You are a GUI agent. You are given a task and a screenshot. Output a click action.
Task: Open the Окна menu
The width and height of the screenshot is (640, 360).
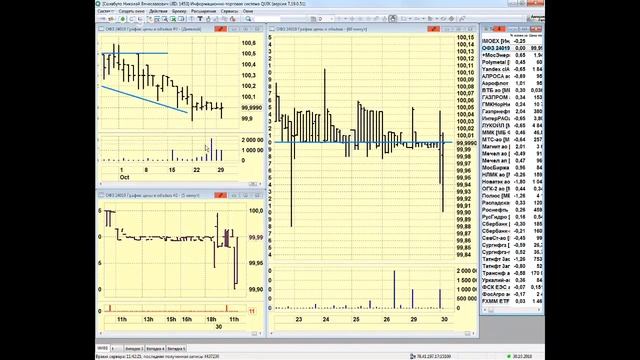click(x=248, y=11)
